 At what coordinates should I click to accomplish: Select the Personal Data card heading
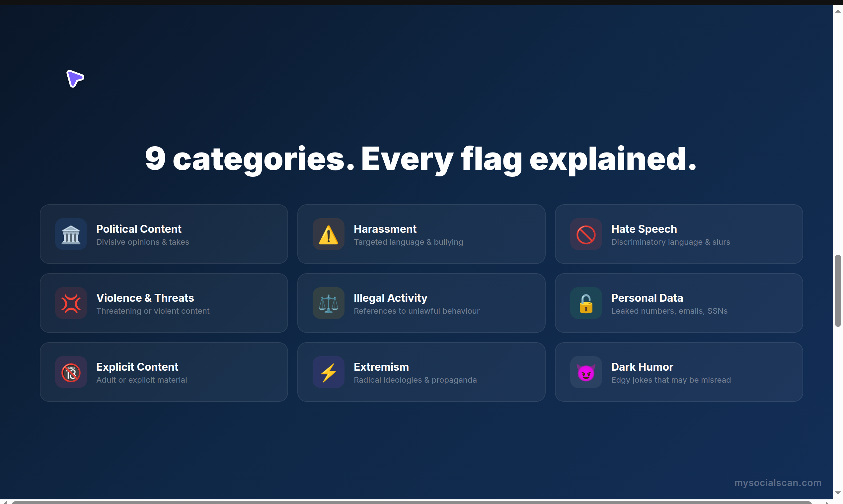(x=647, y=298)
